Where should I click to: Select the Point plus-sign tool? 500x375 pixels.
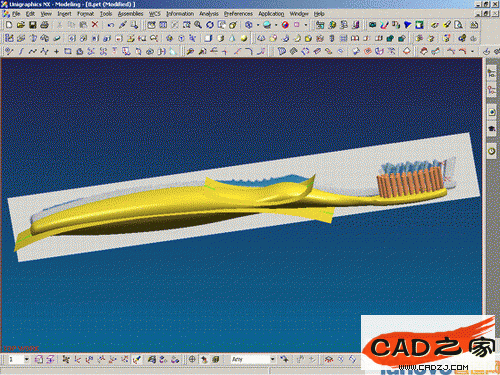pyautogui.click(x=56, y=51)
